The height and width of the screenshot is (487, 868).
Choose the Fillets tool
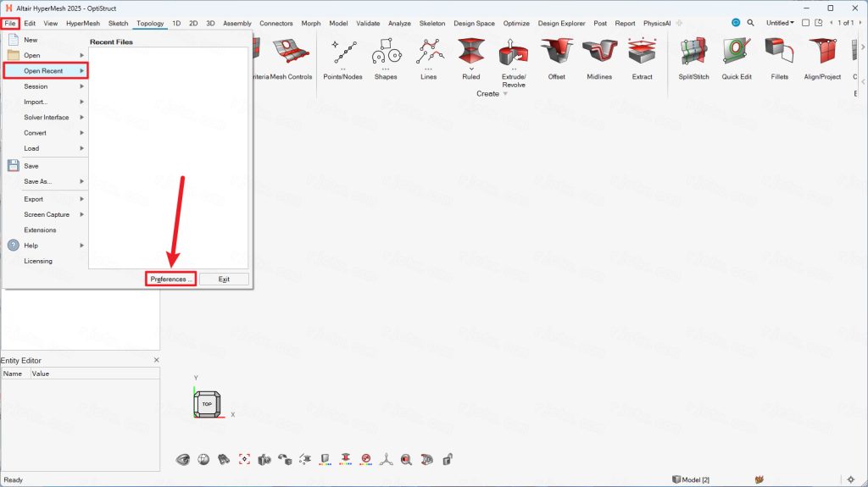[x=779, y=53]
